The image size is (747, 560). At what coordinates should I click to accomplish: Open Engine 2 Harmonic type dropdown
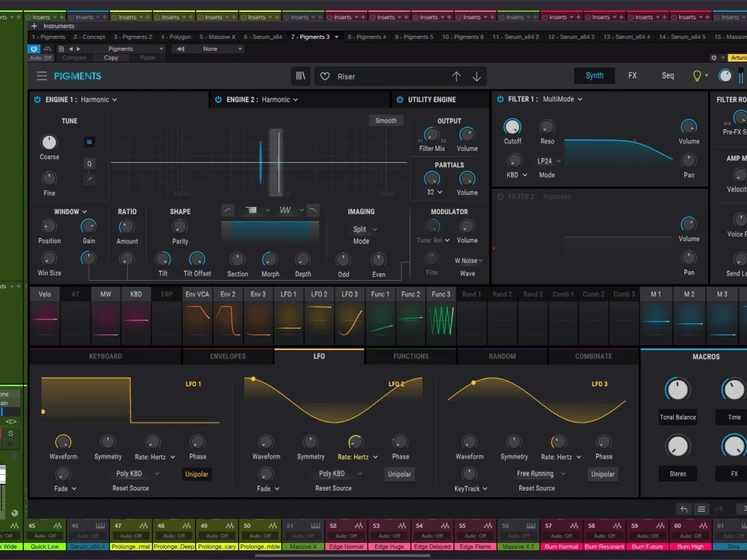[x=279, y=99]
